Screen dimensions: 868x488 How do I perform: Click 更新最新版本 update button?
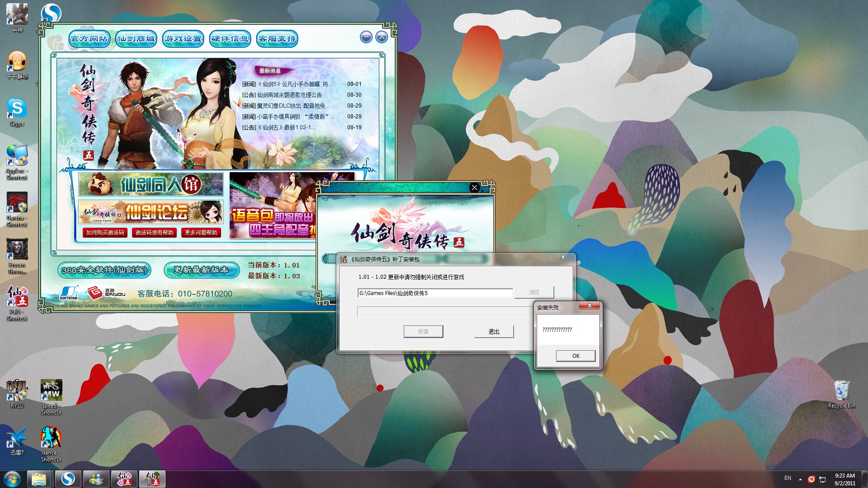click(x=202, y=270)
